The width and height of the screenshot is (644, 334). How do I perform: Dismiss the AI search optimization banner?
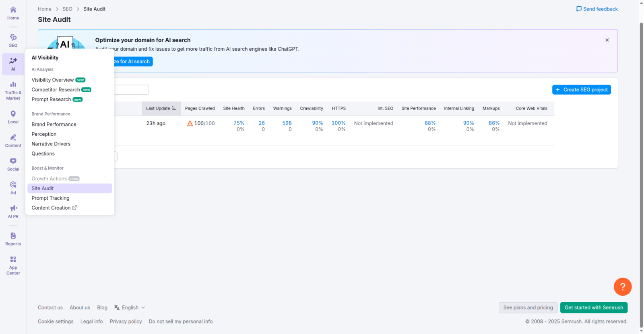607,40
